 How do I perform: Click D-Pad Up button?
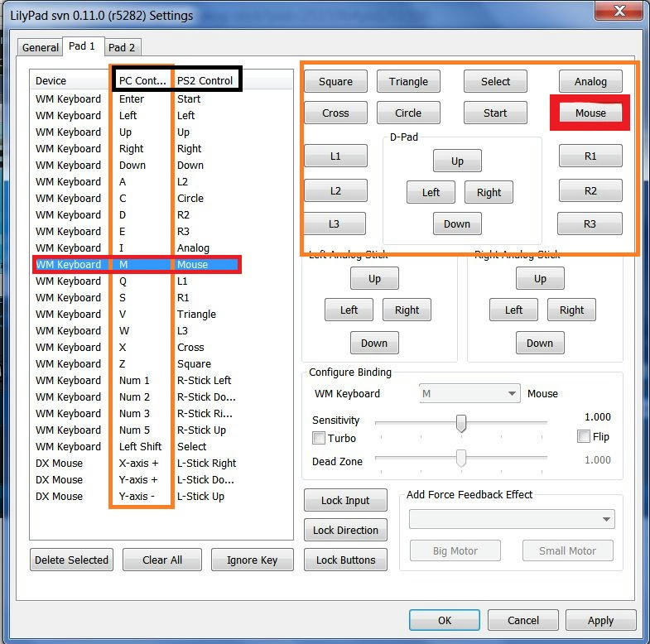457,161
